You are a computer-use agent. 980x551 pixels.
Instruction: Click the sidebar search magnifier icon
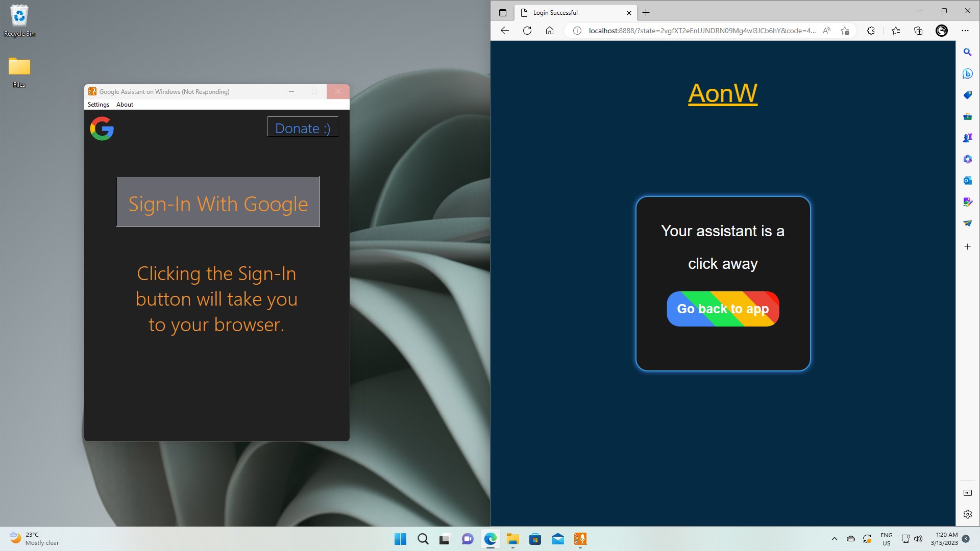[x=967, y=52]
